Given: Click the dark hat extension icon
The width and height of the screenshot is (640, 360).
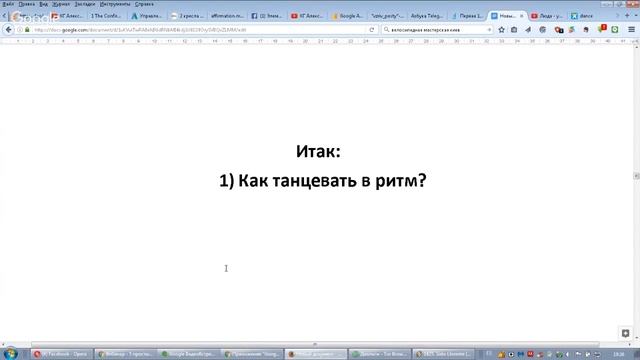Looking at the screenshot, I should [586, 30].
